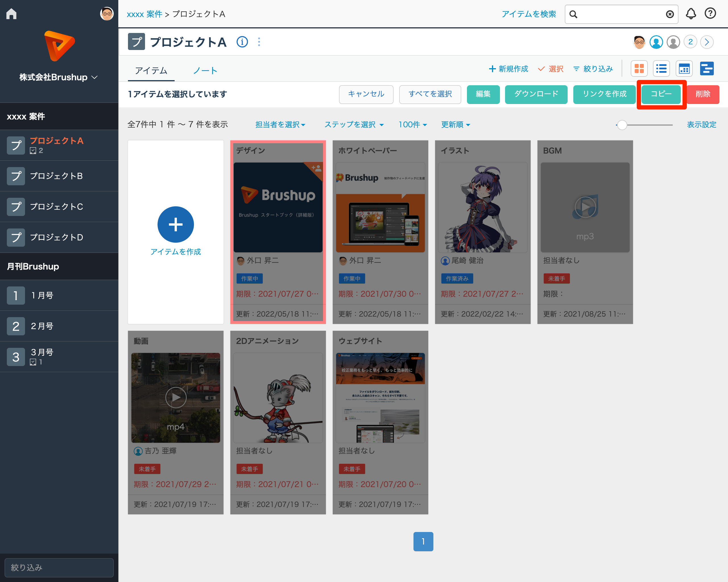Open プロジェクトB in the sidebar
The width and height of the screenshot is (728, 582).
[56, 176]
